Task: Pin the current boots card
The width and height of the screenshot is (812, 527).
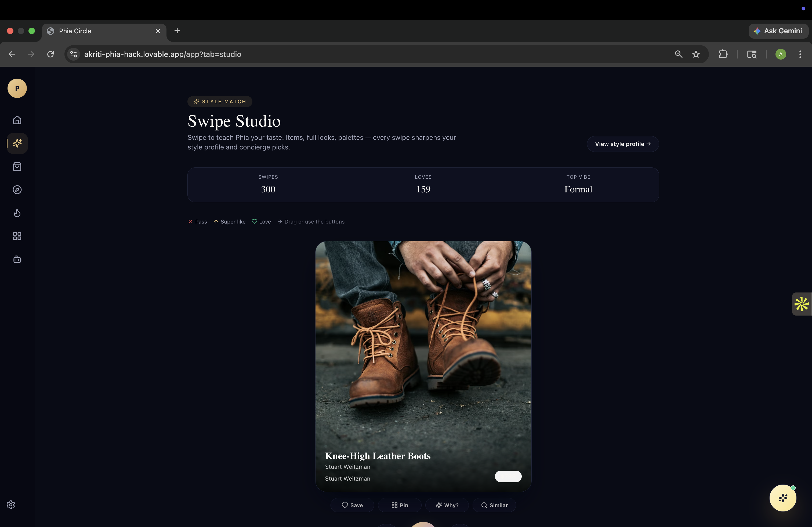Action: 400,505
